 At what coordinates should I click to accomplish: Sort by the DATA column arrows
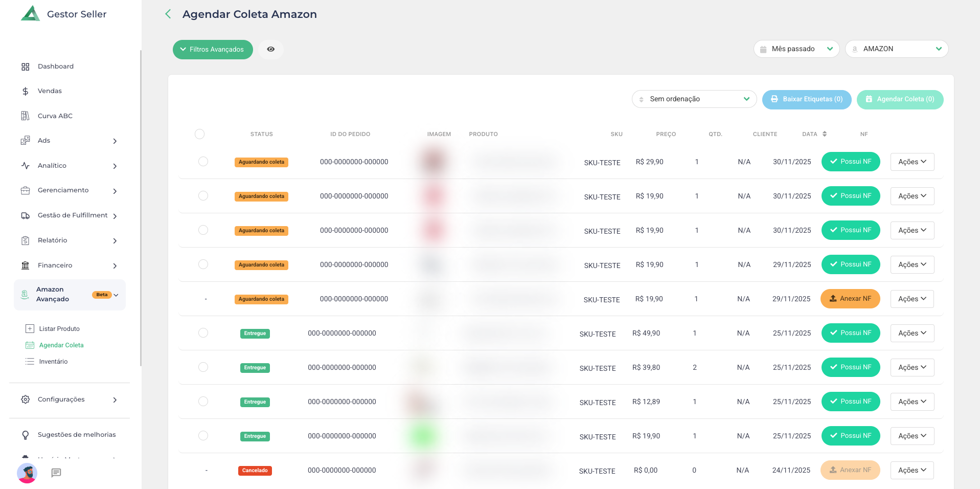(x=824, y=134)
